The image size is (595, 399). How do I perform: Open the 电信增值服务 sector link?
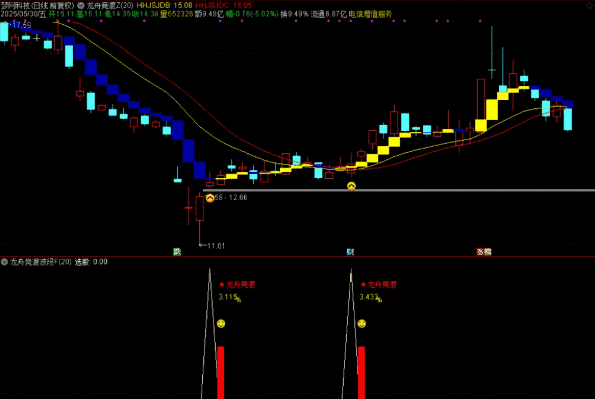370,14
